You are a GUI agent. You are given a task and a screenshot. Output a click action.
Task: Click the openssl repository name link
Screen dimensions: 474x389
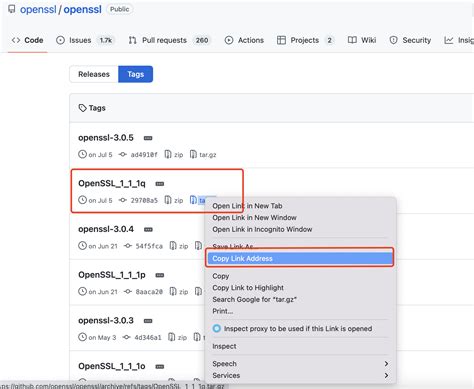[x=82, y=9]
